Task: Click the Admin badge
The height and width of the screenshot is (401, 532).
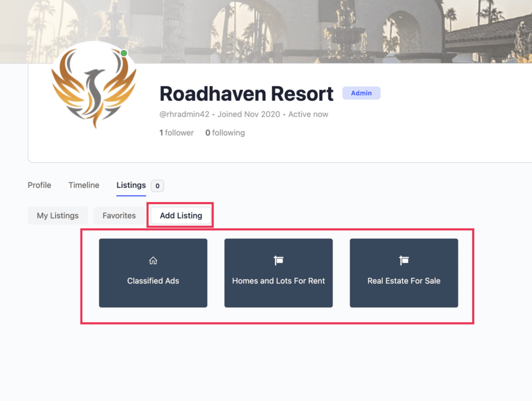Action: click(362, 93)
